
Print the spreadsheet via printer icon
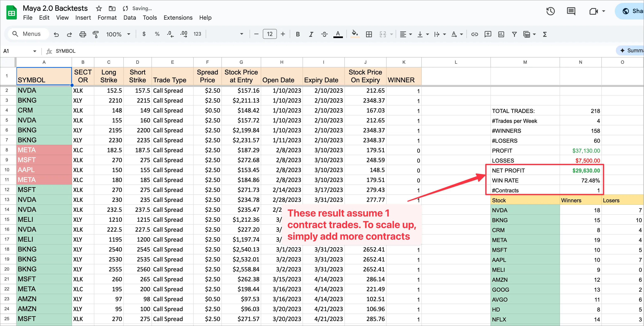point(83,34)
